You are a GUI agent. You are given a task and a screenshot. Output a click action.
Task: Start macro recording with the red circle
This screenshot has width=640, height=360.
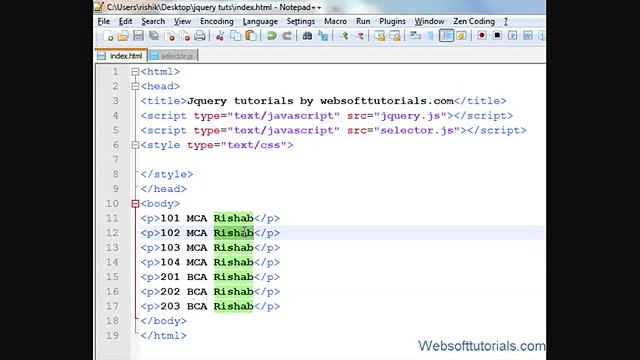tap(482, 36)
